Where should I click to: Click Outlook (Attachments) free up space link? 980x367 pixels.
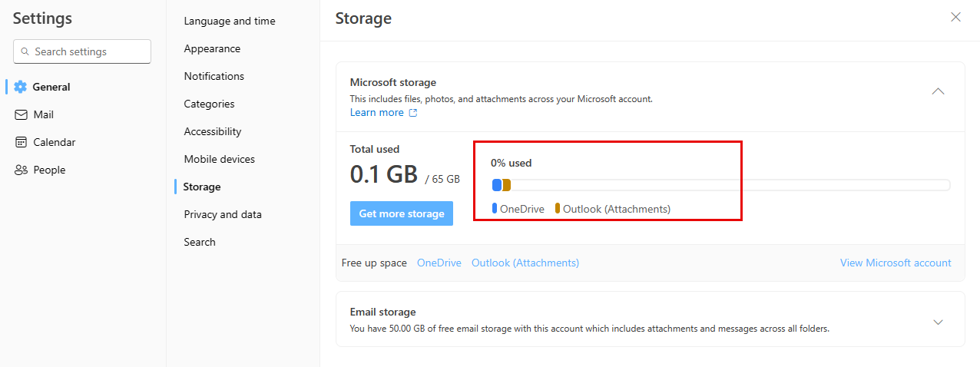(x=525, y=263)
